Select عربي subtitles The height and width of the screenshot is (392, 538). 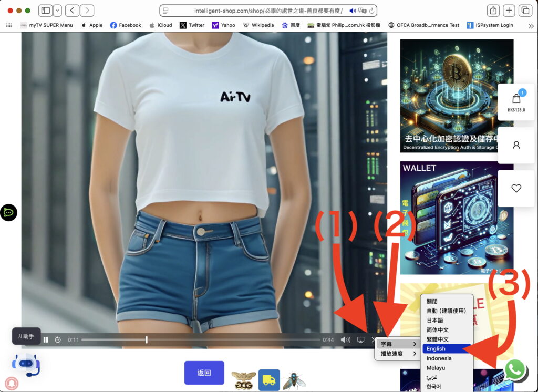tap(447, 377)
